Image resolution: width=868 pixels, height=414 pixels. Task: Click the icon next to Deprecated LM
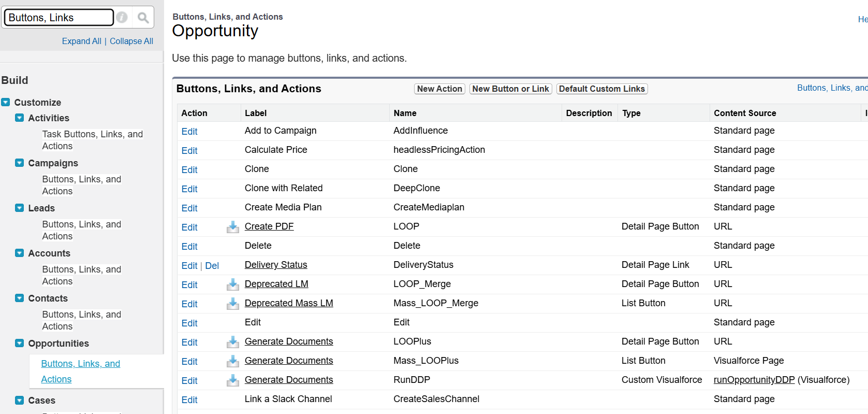point(233,284)
